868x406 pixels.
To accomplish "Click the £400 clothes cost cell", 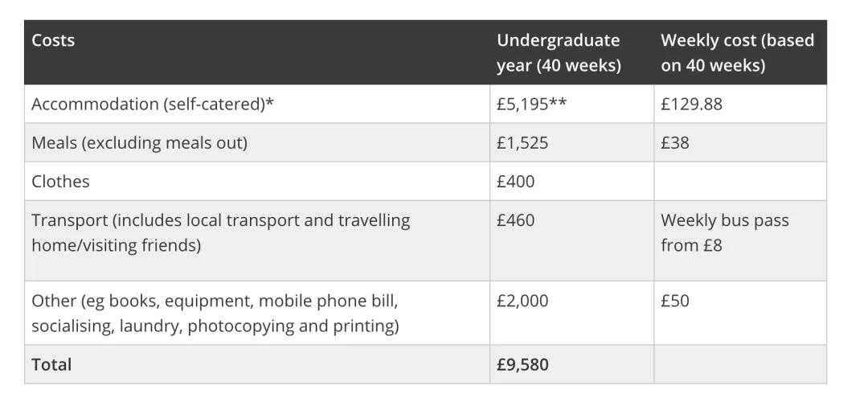I will click(515, 181).
